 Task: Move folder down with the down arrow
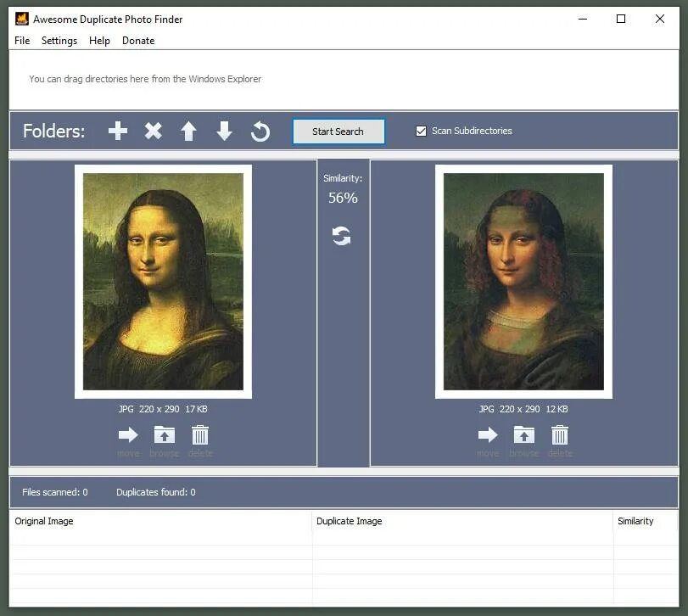point(224,132)
